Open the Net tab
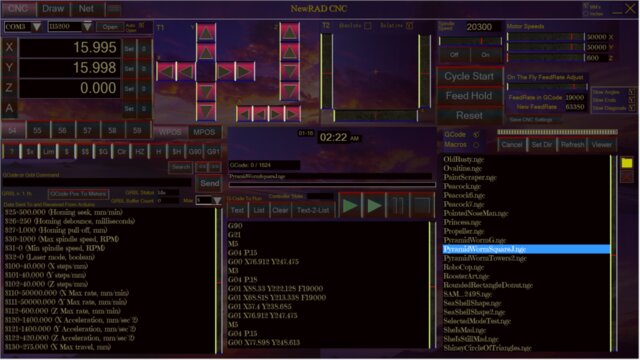The image size is (640, 360). coord(86,9)
